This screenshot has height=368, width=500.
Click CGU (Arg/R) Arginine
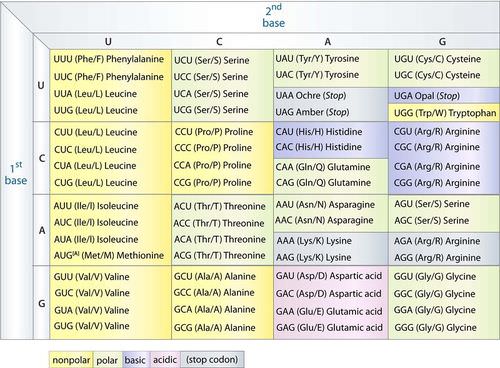coord(437,131)
